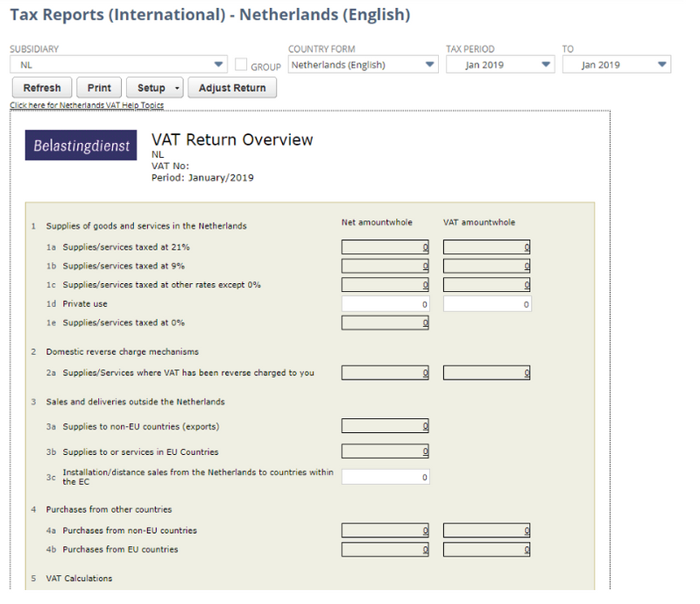This screenshot has height=604, width=700.
Task: Open the Netherlands VAT Help Topics link
Action: pos(86,105)
